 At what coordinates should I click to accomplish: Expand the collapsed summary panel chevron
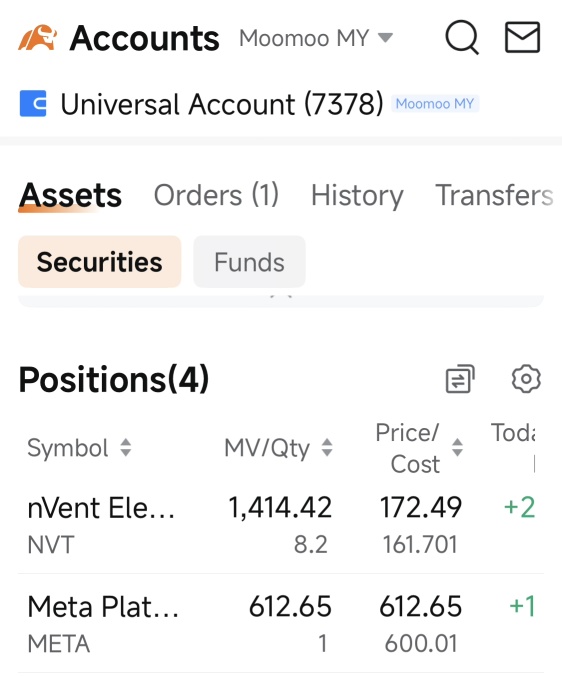pyautogui.click(x=281, y=297)
